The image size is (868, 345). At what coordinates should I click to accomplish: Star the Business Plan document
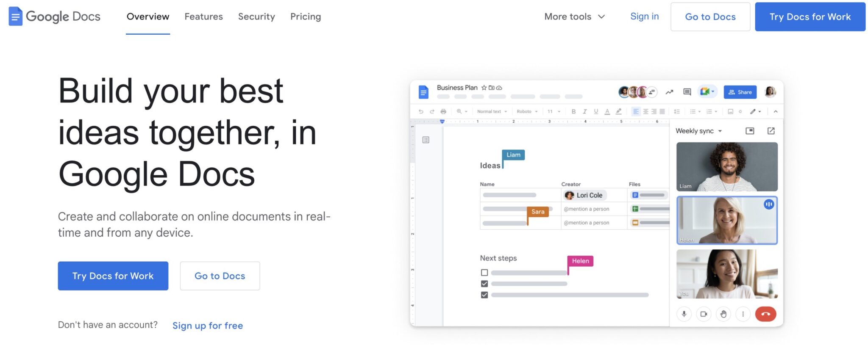coord(484,88)
